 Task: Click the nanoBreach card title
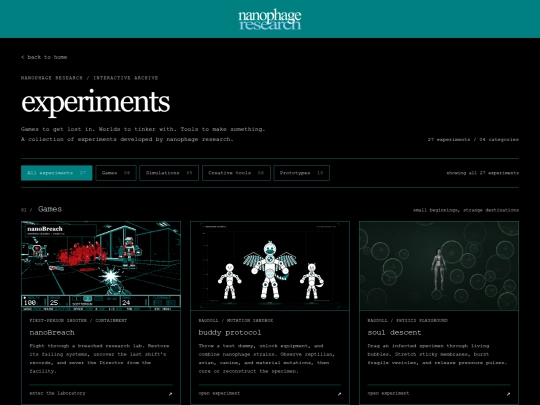coord(52,333)
